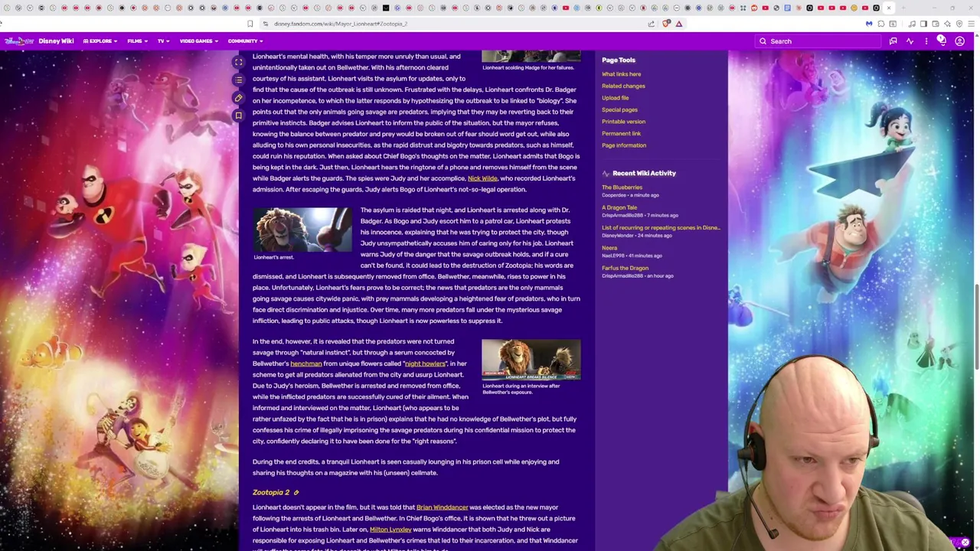
Task: Click What links here in Page Tools
Action: [x=621, y=74]
